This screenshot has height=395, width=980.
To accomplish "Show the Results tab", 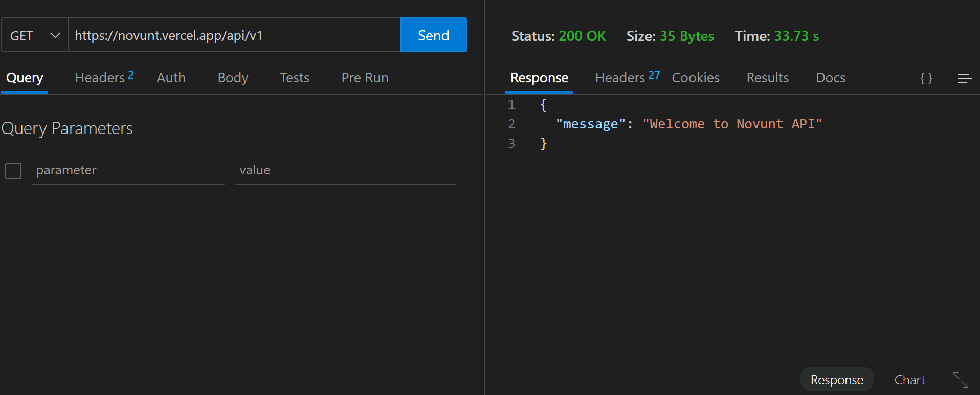I will point(767,78).
